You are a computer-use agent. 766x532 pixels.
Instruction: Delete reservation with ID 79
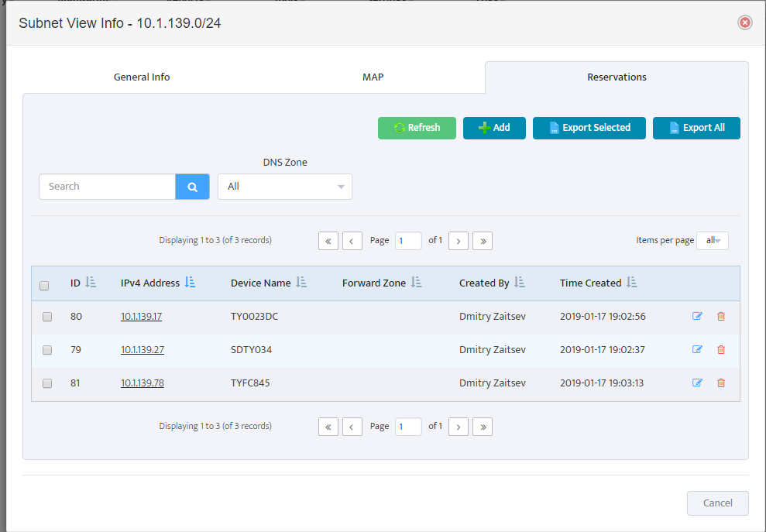click(720, 350)
